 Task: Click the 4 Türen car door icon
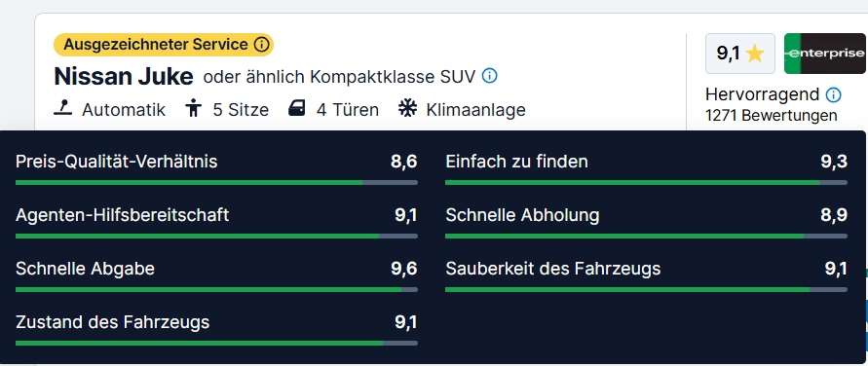297,108
